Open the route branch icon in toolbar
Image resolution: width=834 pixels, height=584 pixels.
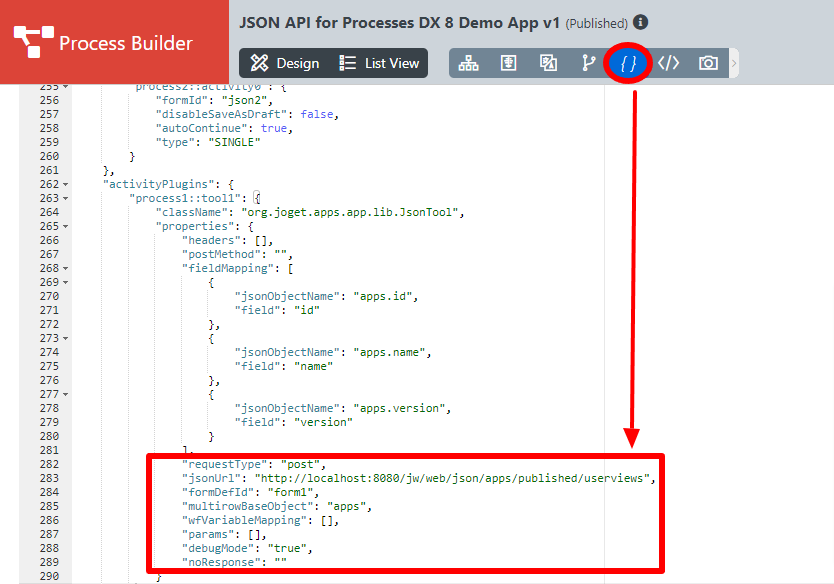[588, 63]
